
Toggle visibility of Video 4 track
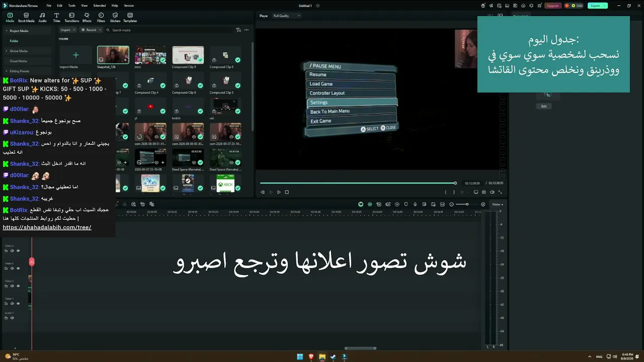[x=18, y=250]
